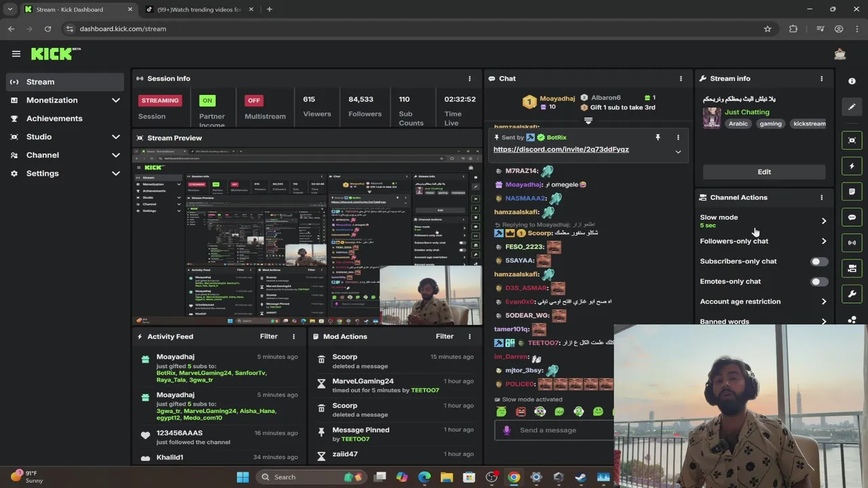The width and height of the screenshot is (868, 488).
Task: Click the kickstream stream tag
Action: (809, 124)
